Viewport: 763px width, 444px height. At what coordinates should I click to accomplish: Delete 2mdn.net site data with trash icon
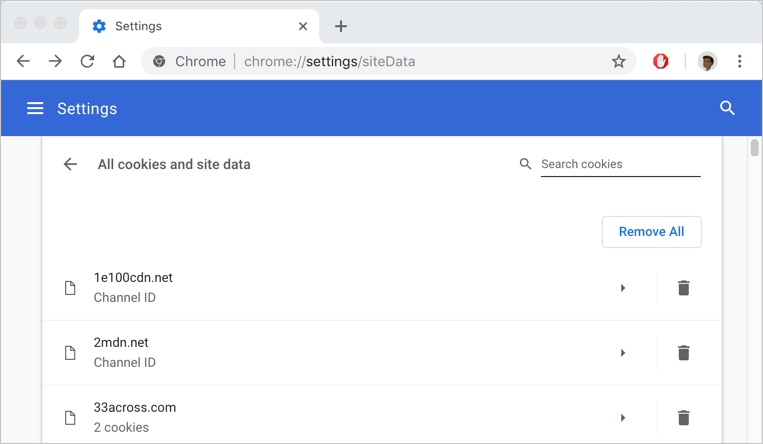[683, 353]
